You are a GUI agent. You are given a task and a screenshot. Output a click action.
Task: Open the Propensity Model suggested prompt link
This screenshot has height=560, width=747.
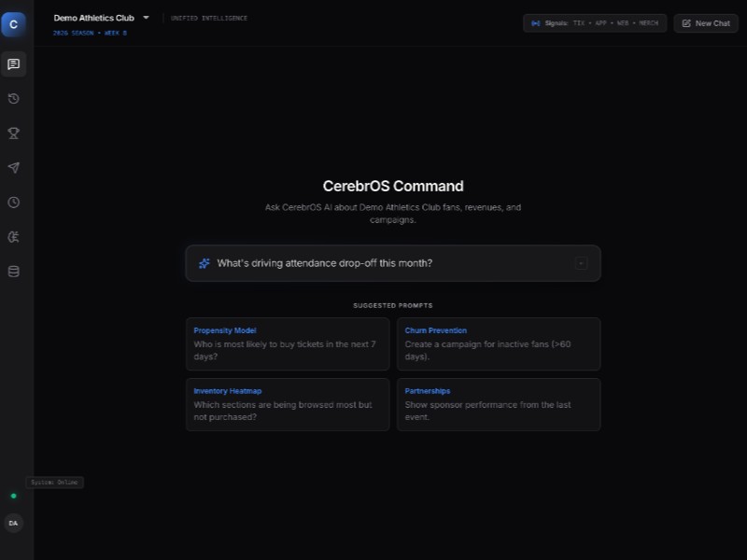224,330
